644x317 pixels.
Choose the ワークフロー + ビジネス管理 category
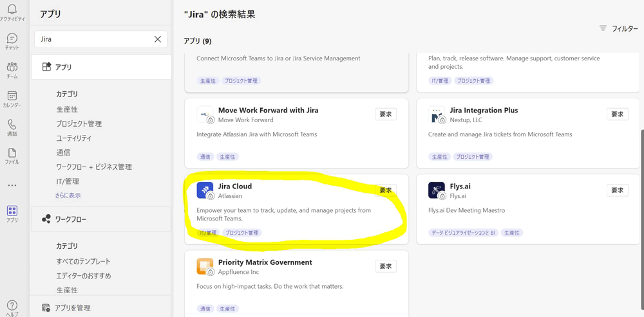point(94,167)
